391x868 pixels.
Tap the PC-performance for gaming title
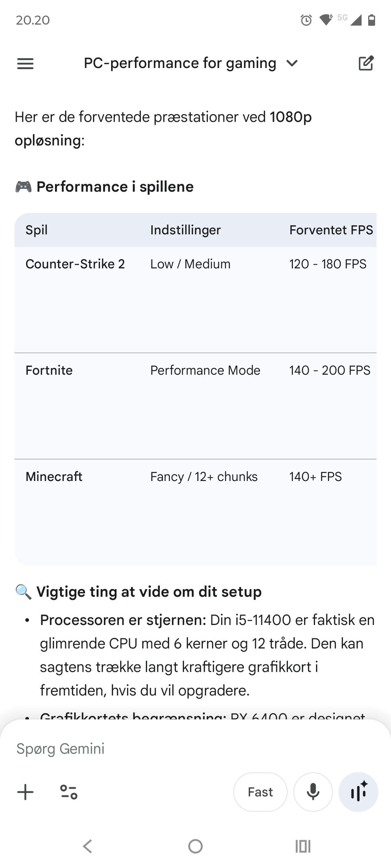pyautogui.click(x=180, y=63)
